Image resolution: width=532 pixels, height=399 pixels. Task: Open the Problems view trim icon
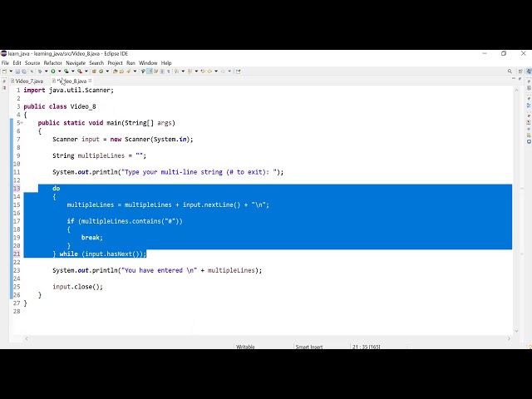529,122
